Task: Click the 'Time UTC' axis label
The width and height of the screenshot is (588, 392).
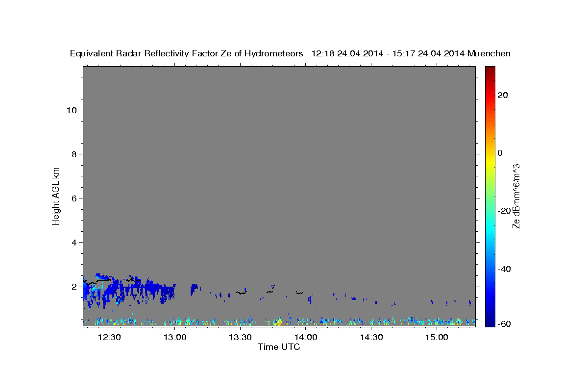Action: pyautogui.click(x=279, y=347)
